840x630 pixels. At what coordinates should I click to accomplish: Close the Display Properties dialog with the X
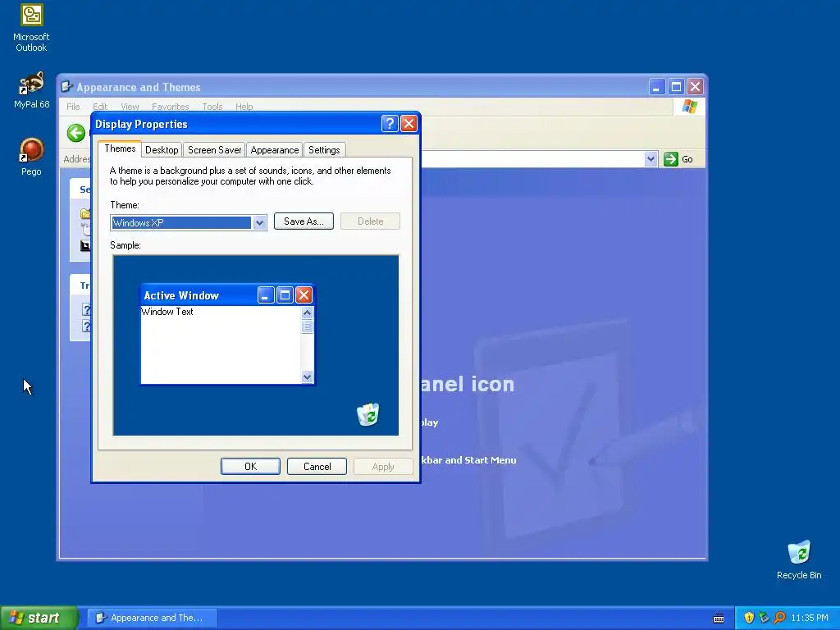tap(409, 124)
